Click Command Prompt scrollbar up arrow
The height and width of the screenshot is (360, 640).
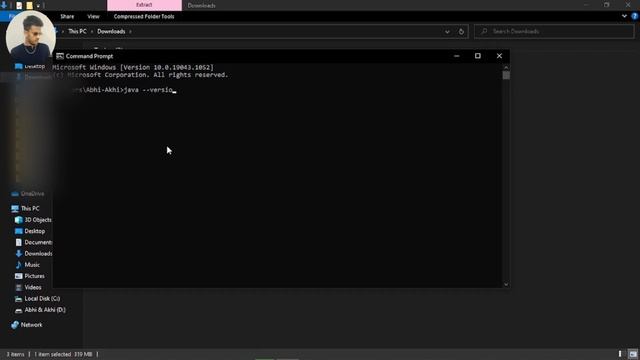[506, 67]
